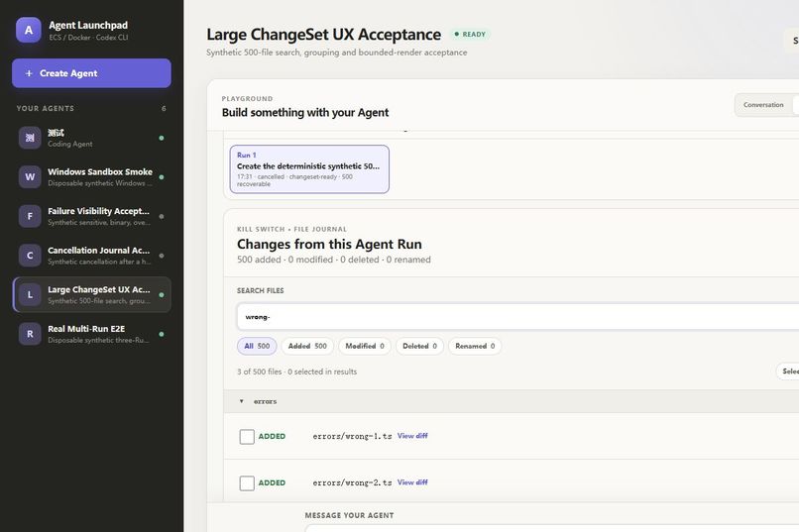Image resolution: width=799 pixels, height=532 pixels.
Task: Click the errors/wrong-1.ts file name
Action: coord(352,436)
